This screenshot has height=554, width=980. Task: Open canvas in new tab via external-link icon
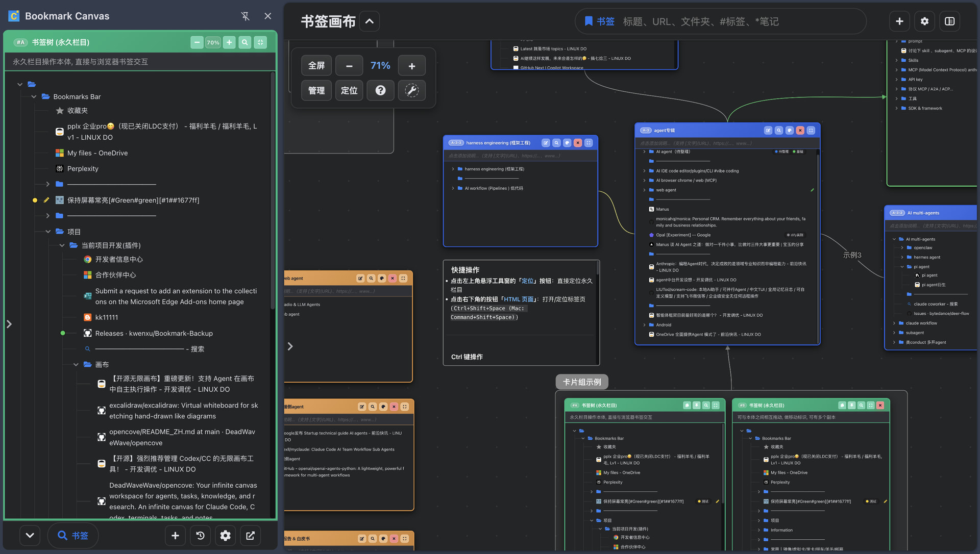pyautogui.click(x=250, y=536)
